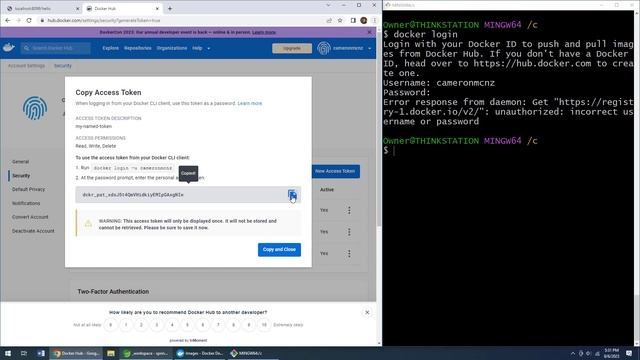The width and height of the screenshot is (640, 360).
Task: Copy the access token with the copy icon
Action: coord(292,195)
